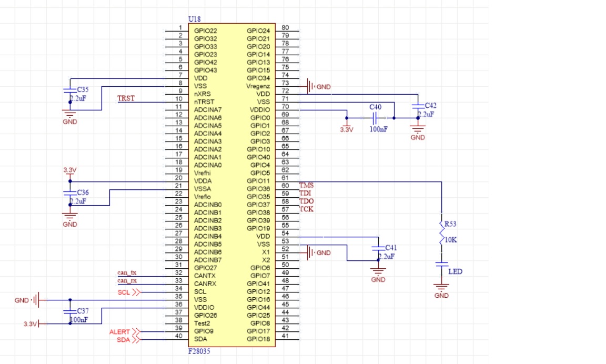Select the 100nF capacitor C37

pos(71,311)
